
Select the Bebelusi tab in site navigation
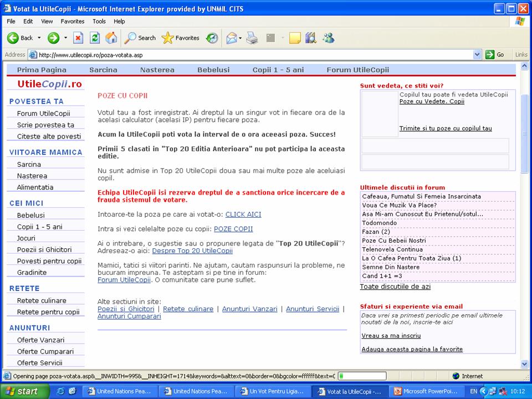(213, 70)
